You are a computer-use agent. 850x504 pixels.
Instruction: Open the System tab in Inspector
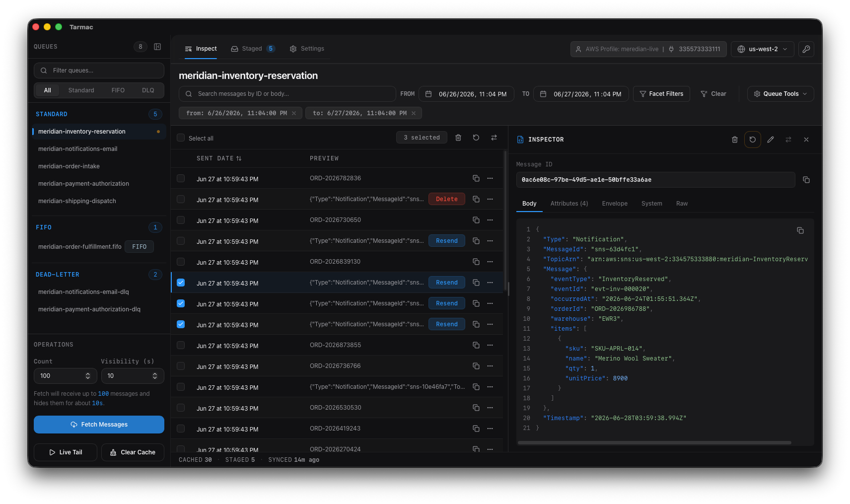pyautogui.click(x=651, y=204)
